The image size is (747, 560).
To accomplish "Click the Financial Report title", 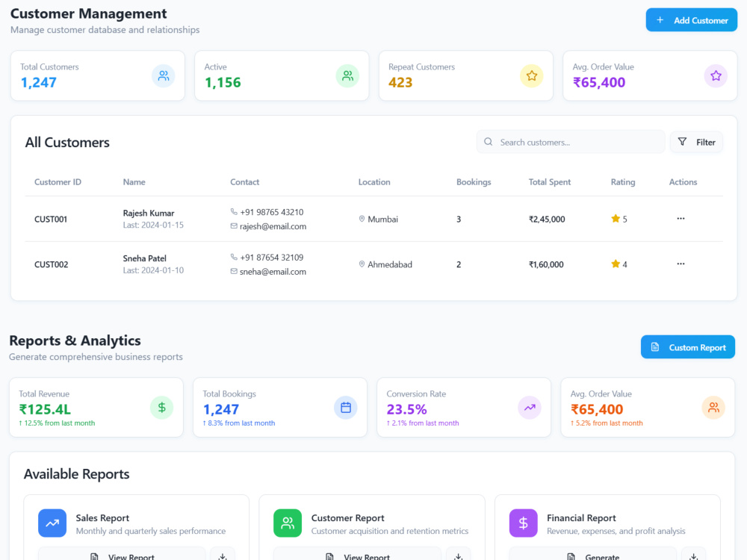I will (x=581, y=517).
